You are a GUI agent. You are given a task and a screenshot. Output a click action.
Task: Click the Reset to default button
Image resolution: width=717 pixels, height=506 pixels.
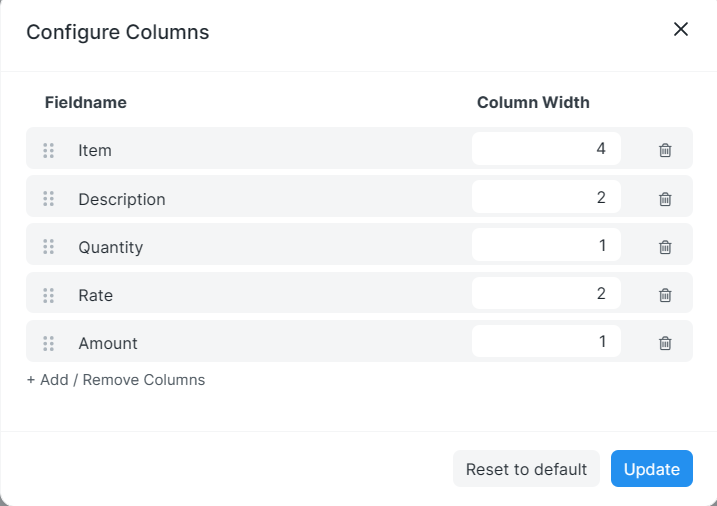click(526, 469)
